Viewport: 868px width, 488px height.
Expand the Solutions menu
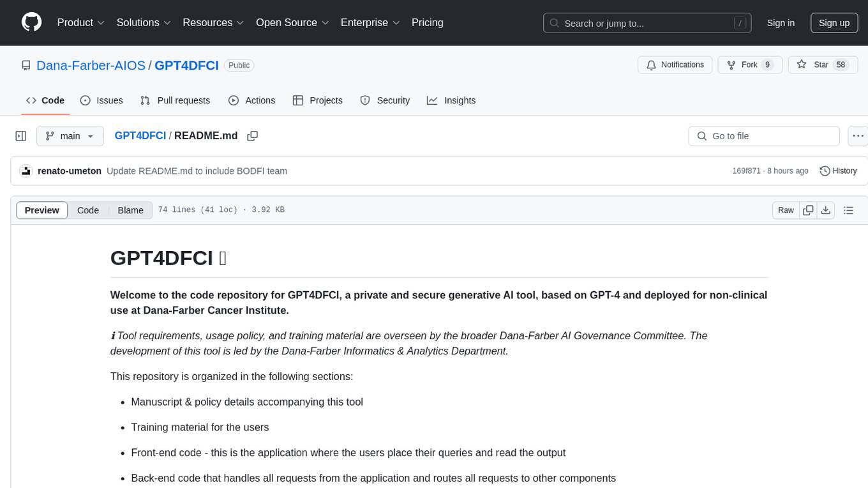[x=144, y=22]
